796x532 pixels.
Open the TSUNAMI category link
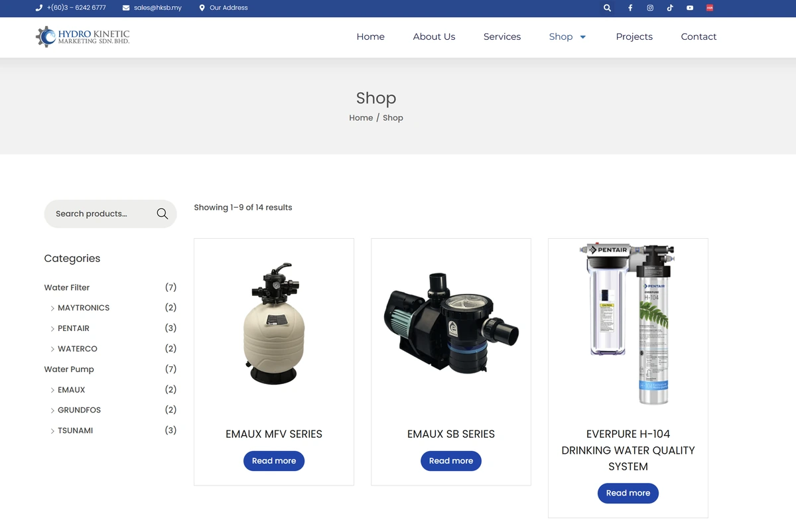click(x=76, y=431)
